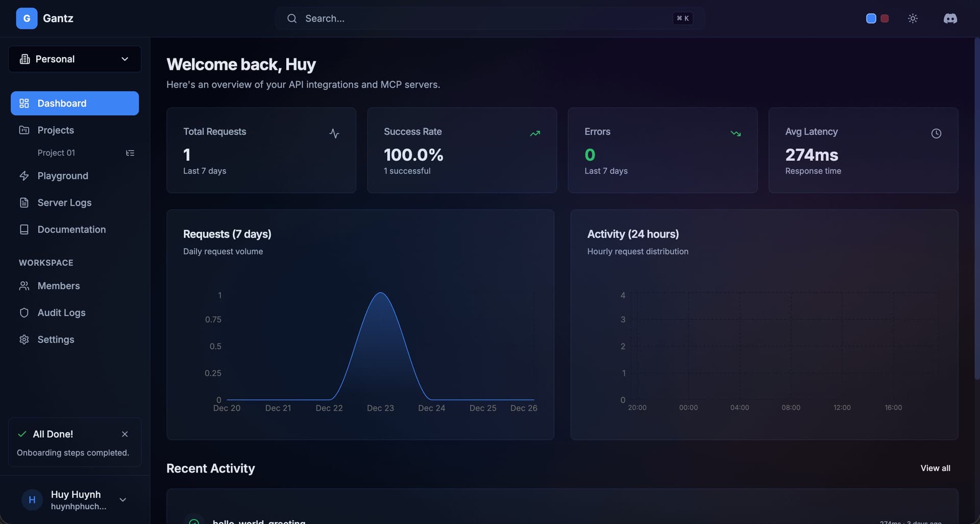
Task: Open Discord via the Discord icon
Action: [950, 18]
